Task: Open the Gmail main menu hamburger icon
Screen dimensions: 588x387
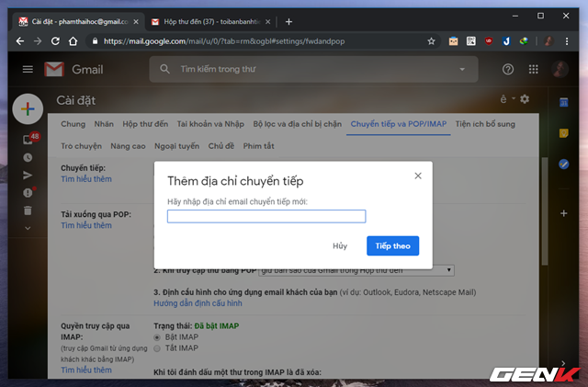Action: click(28, 70)
